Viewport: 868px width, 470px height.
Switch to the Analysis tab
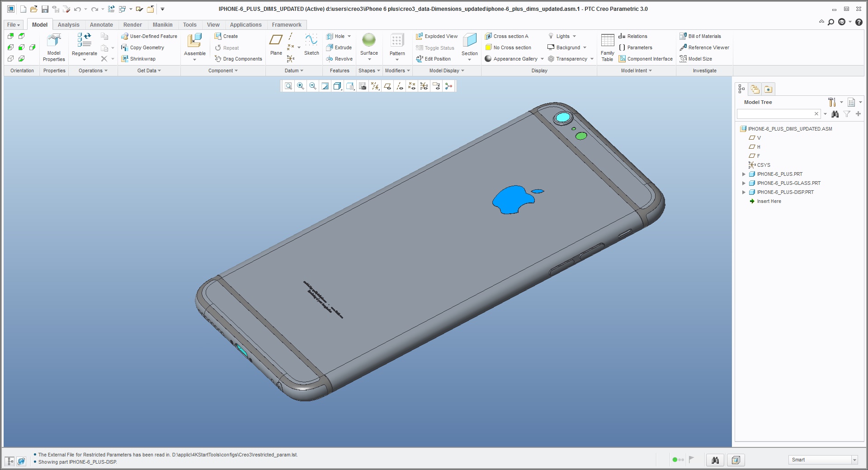[68, 25]
